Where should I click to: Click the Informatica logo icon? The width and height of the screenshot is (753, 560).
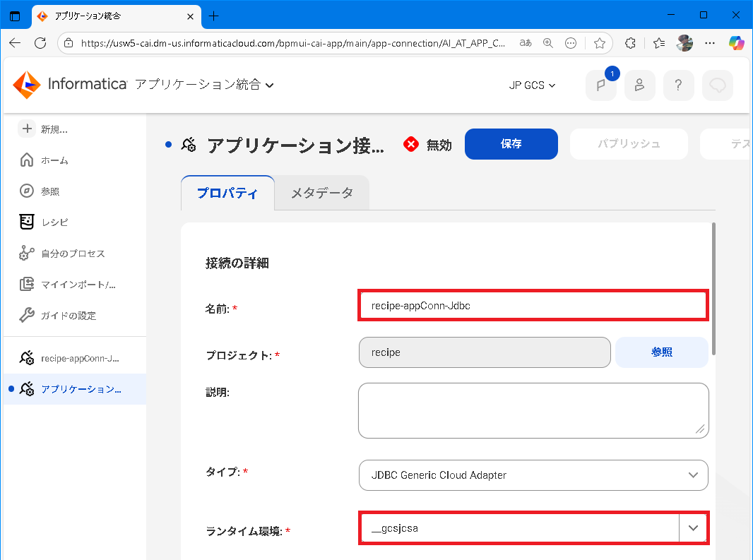pyautogui.click(x=26, y=85)
